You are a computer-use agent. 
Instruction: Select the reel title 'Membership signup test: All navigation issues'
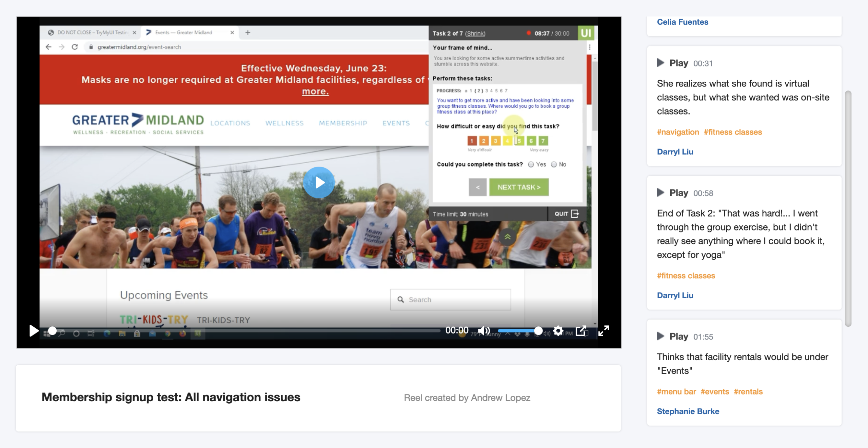point(171,397)
